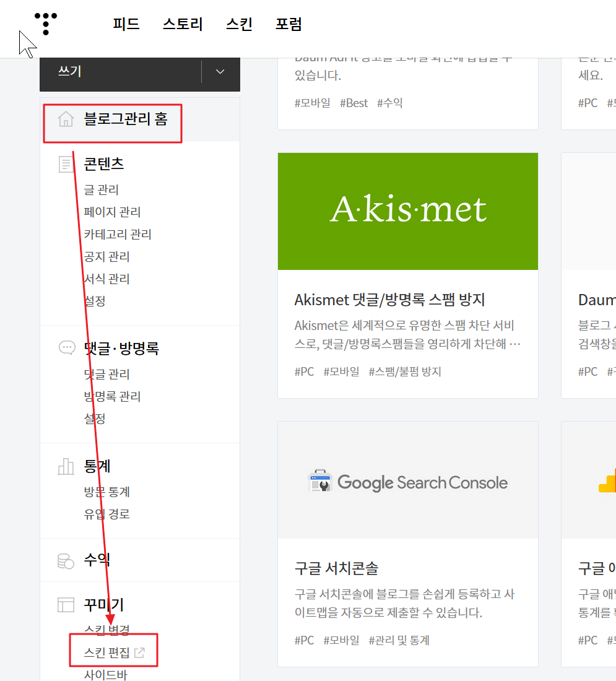Click the 콘텐츠 document icon
This screenshot has height=681, width=616.
pos(66,164)
